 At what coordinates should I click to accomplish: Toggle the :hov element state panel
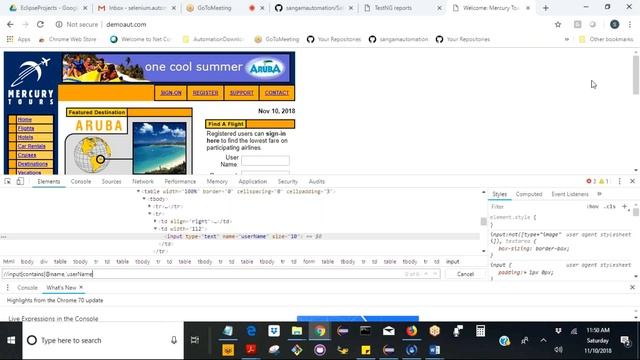(x=593, y=207)
